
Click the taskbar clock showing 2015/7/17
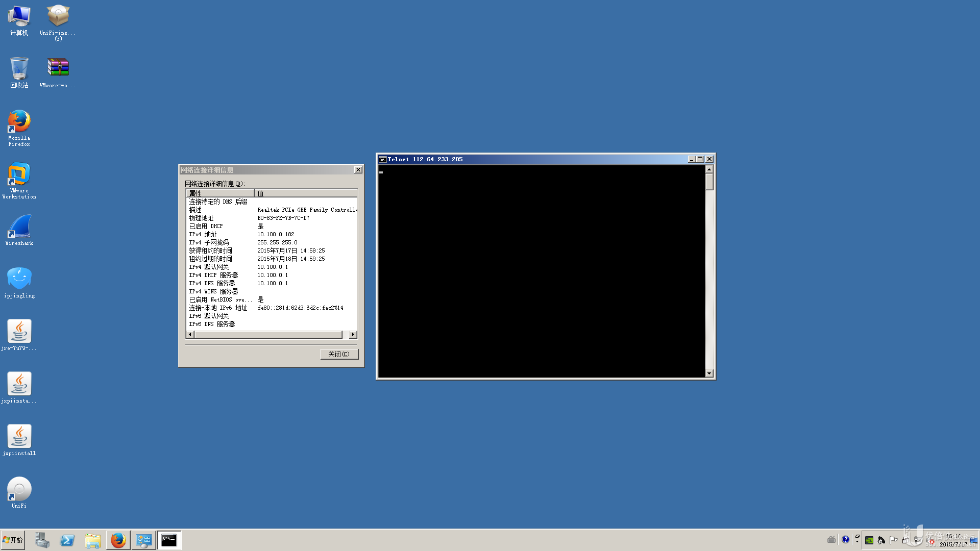[x=953, y=540]
